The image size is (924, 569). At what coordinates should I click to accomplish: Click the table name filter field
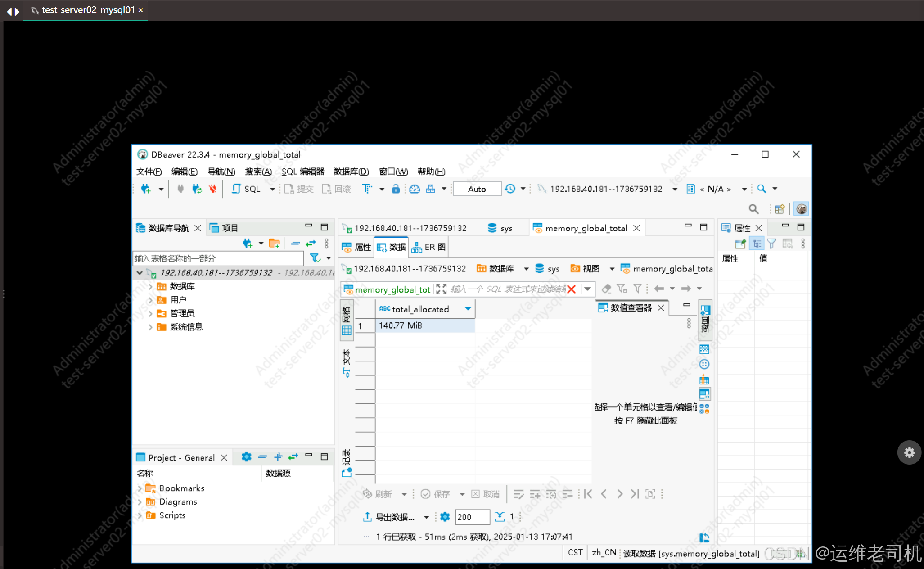(218, 258)
